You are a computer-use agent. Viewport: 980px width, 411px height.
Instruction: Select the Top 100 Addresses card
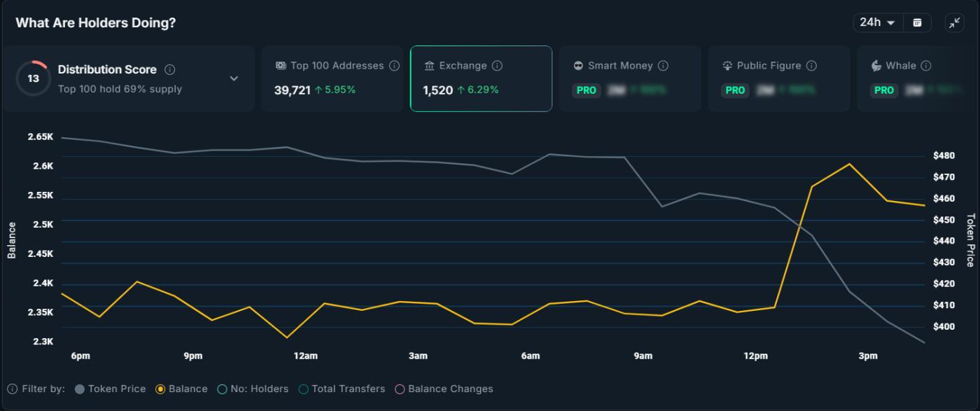tap(332, 78)
